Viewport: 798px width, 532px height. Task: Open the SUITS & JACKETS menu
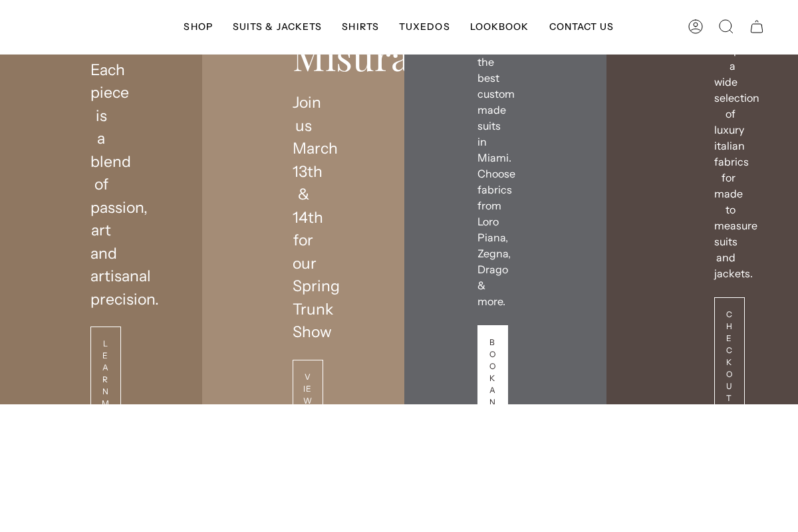click(277, 27)
